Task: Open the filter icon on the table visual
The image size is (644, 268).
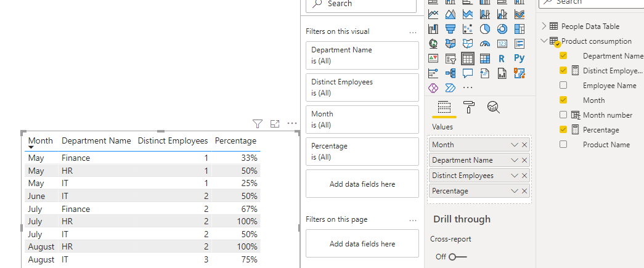Action: 258,124
